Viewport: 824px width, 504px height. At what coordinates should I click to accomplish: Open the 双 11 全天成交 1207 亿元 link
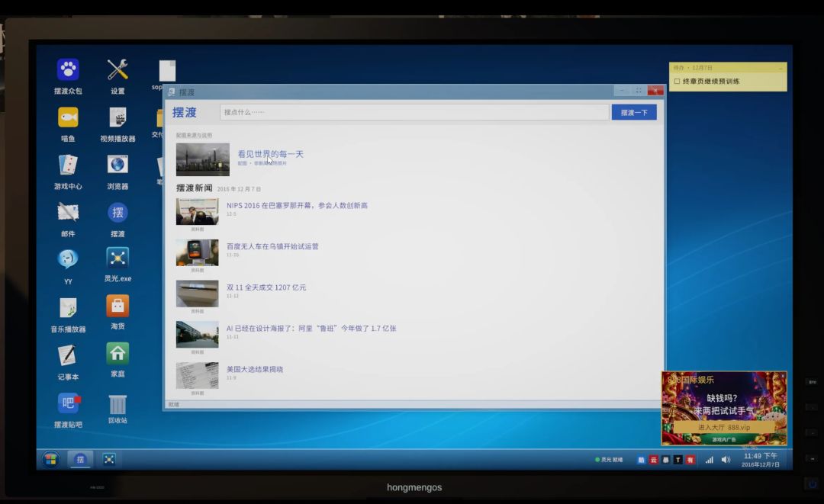266,287
